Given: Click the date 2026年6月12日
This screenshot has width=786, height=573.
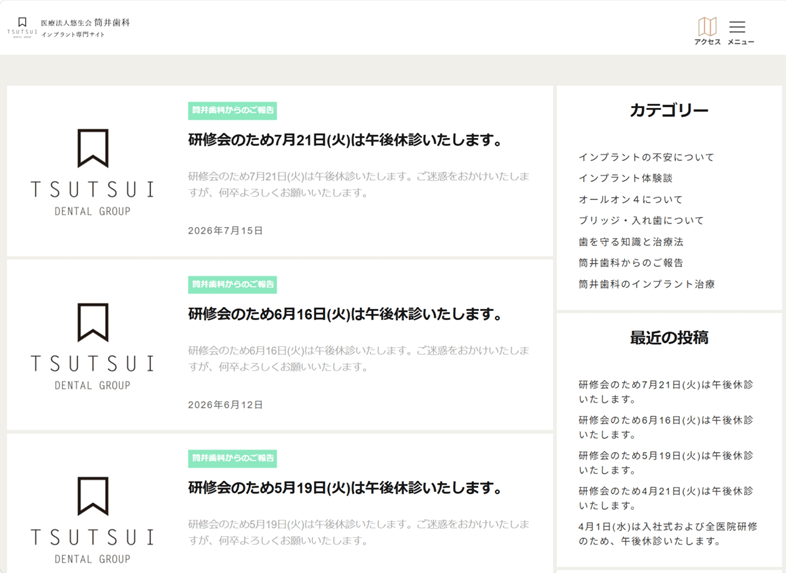Looking at the screenshot, I should (226, 405).
